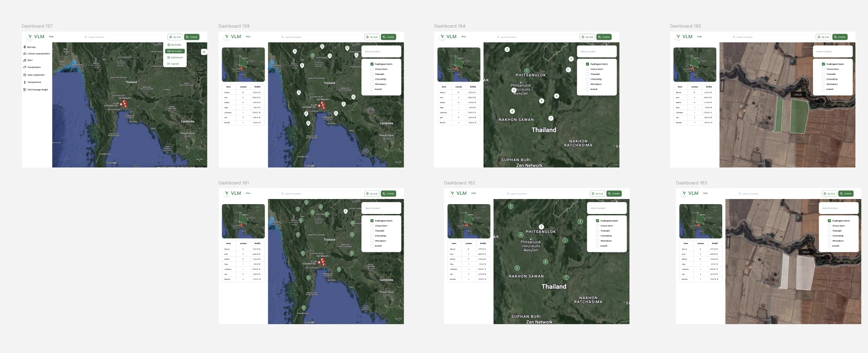
Task: Open hamburger menu on Dashboard 157 map
Action: [204, 52]
